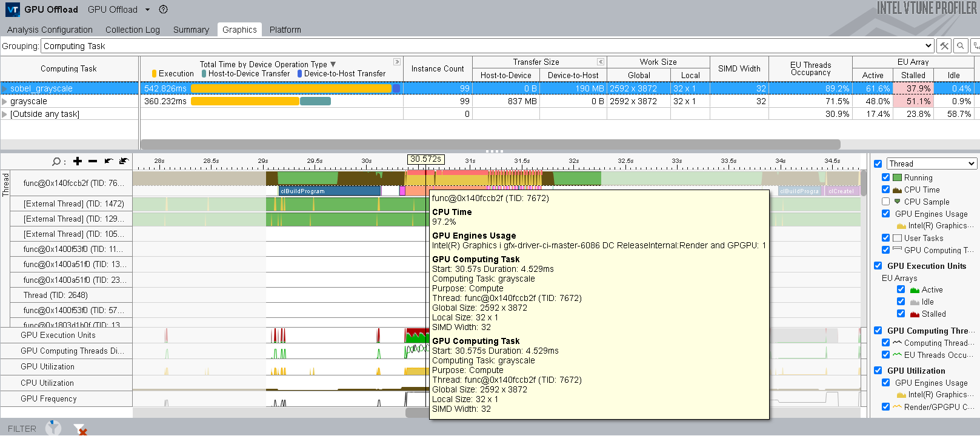Open the Thread dropdown in the legend panel
Image resolution: width=980 pixels, height=436 pixels.
click(932, 163)
